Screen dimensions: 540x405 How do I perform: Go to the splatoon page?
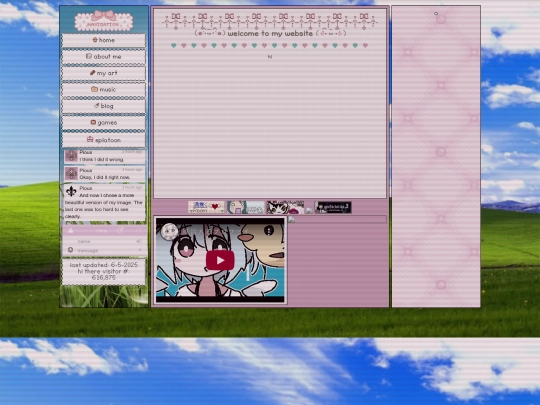[104, 140]
